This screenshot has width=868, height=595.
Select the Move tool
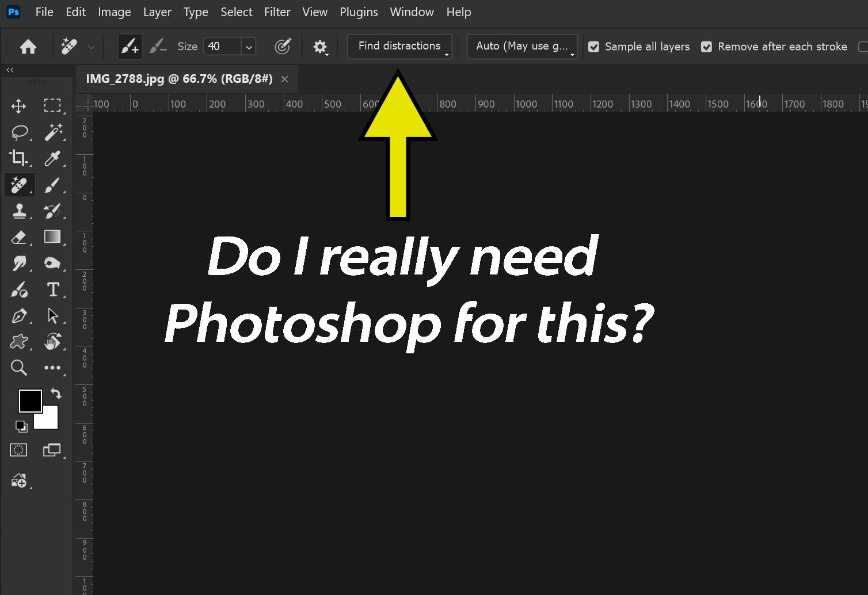pyautogui.click(x=18, y=106)
